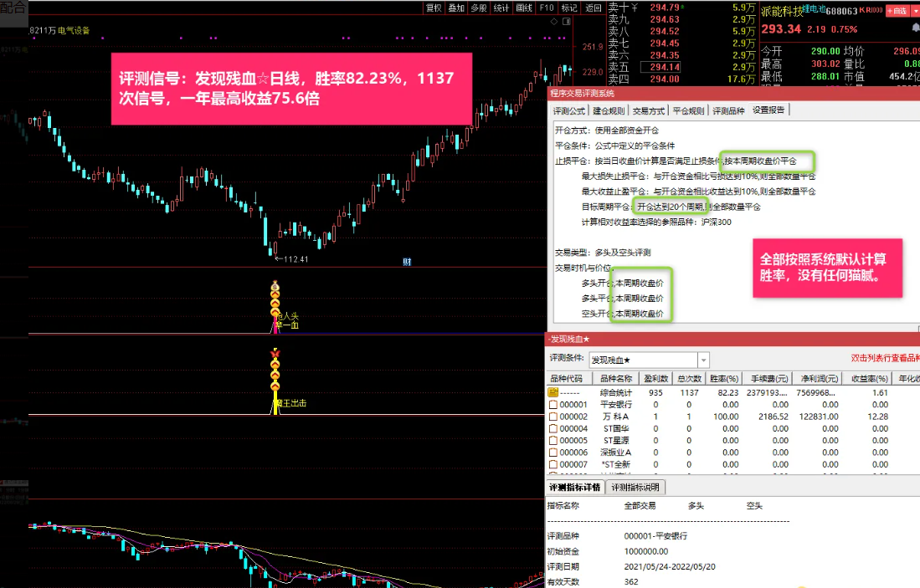The height and width of the screenshot is (588, 920).
Task: Check the checkbox for 平安银行
Action: pyautogui.click(x=553, y=404)
